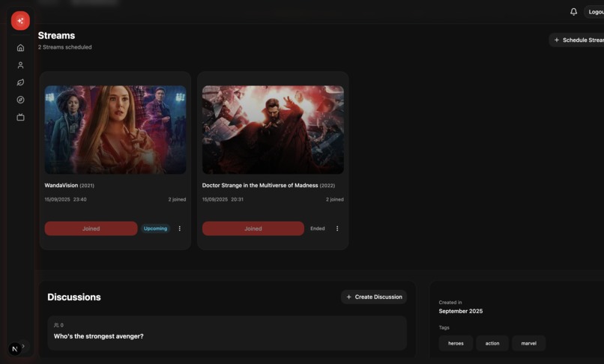Open 'Who's the strongest avenger?' discussion
This screenshot has width=604, height=364.
pyautogui.click(x=227, y=333)
